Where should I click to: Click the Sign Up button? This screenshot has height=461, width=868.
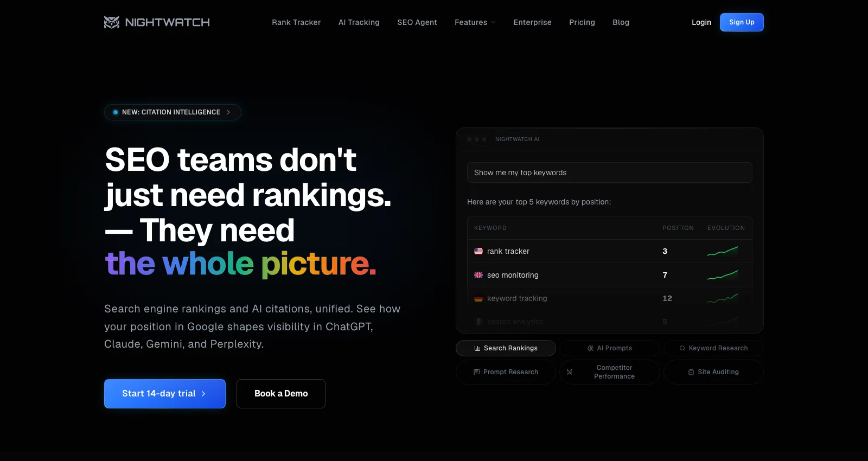[742, 22]
